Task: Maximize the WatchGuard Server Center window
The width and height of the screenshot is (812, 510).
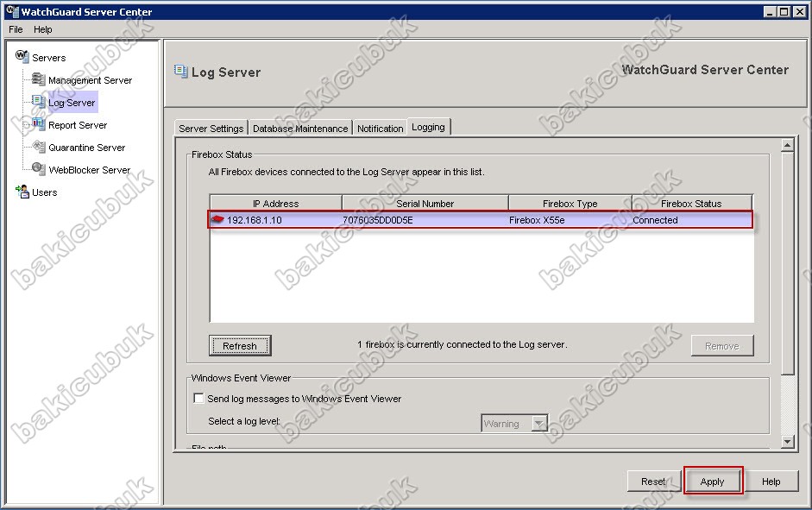Action: pyautogui.click(x=784, y=11)
